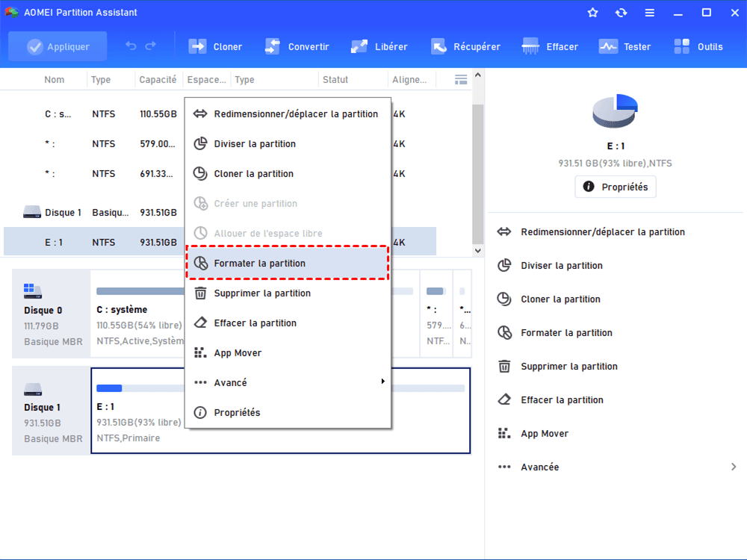Open the hamburger menu in title bar
Viewport: 747px width, 560px height.
tap(650, 13)
